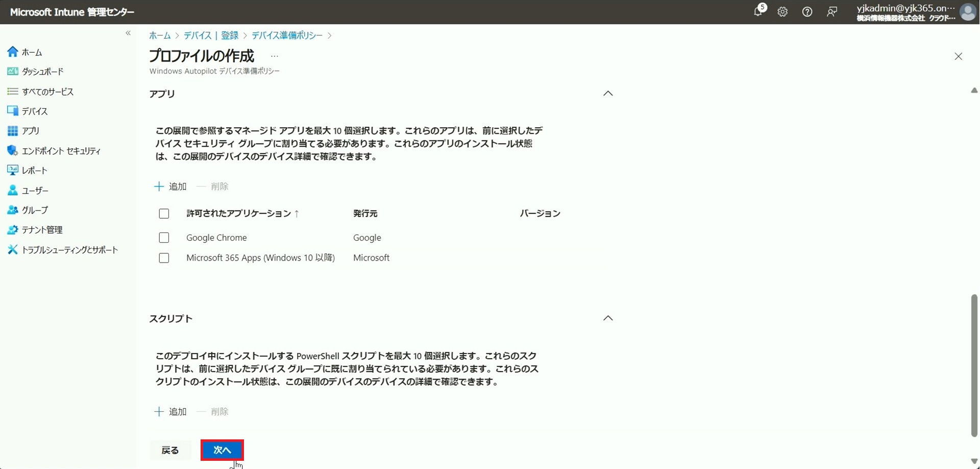Image resolution: width=980 pixels, height=469 pixels.
Task: Open レポート in the sidebar menu
Action: [x=35, y=170]
